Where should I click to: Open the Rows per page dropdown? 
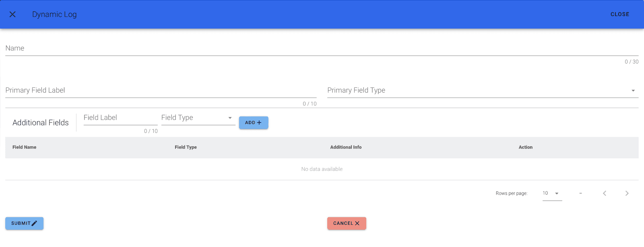point(552,193)
